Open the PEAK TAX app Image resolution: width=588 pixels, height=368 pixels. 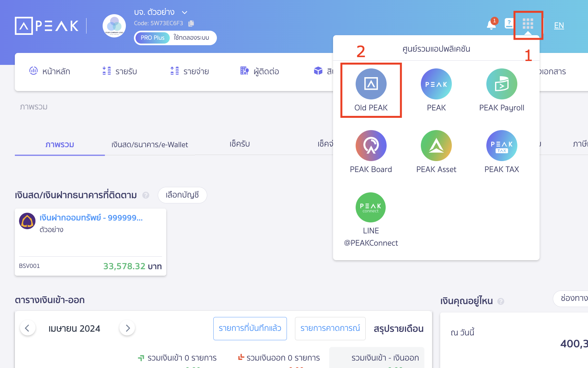click(x=502, y=152)
